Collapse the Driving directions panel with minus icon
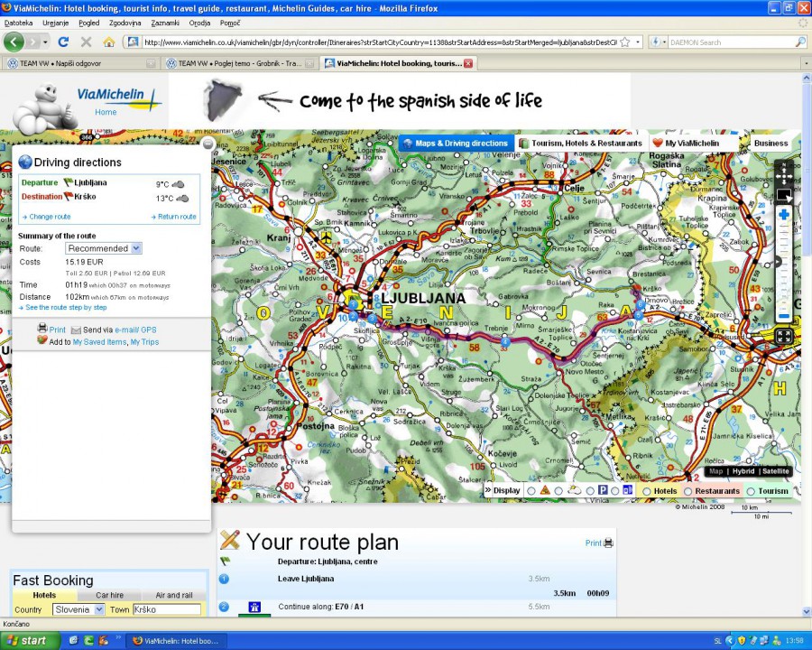 (x=208, y=144)
